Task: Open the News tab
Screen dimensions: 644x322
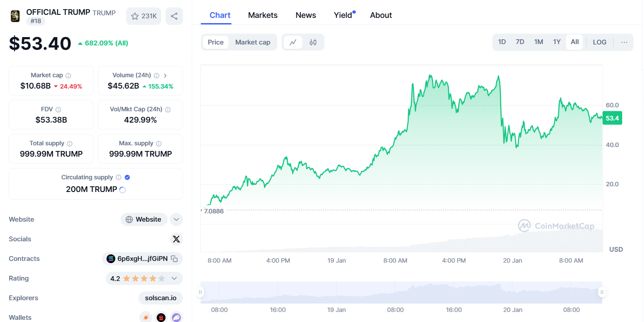Action: (306, 15)
